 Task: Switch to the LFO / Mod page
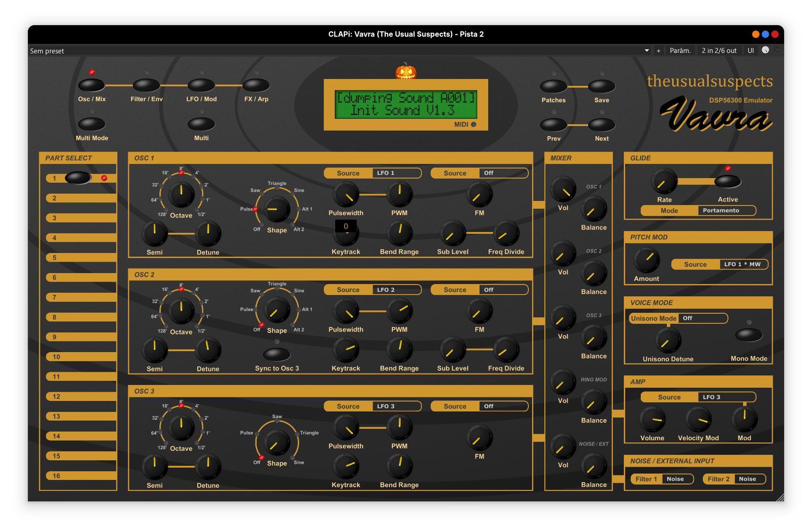point(201,85)
